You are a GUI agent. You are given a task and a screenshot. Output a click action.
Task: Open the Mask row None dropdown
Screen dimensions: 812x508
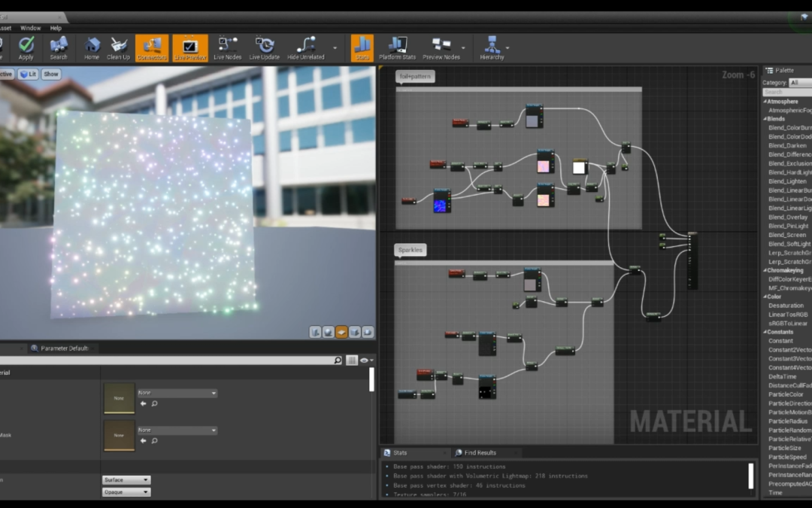click(177, 430)
